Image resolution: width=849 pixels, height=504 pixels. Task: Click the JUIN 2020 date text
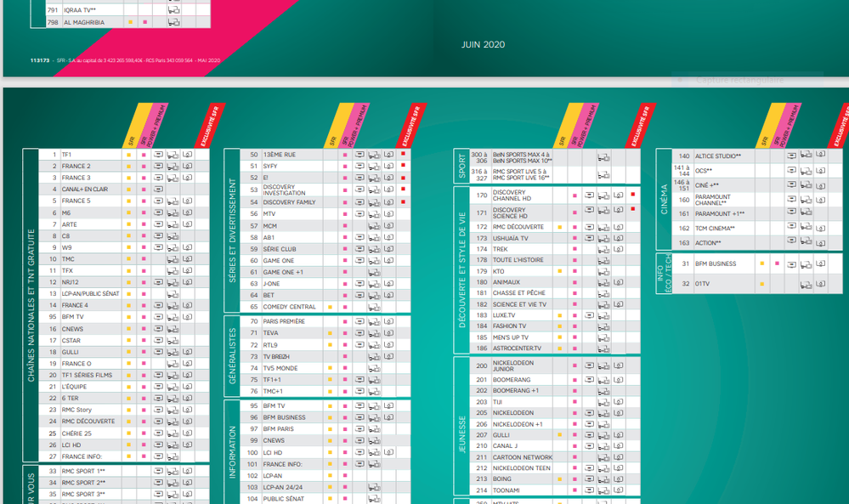point(483,44)
